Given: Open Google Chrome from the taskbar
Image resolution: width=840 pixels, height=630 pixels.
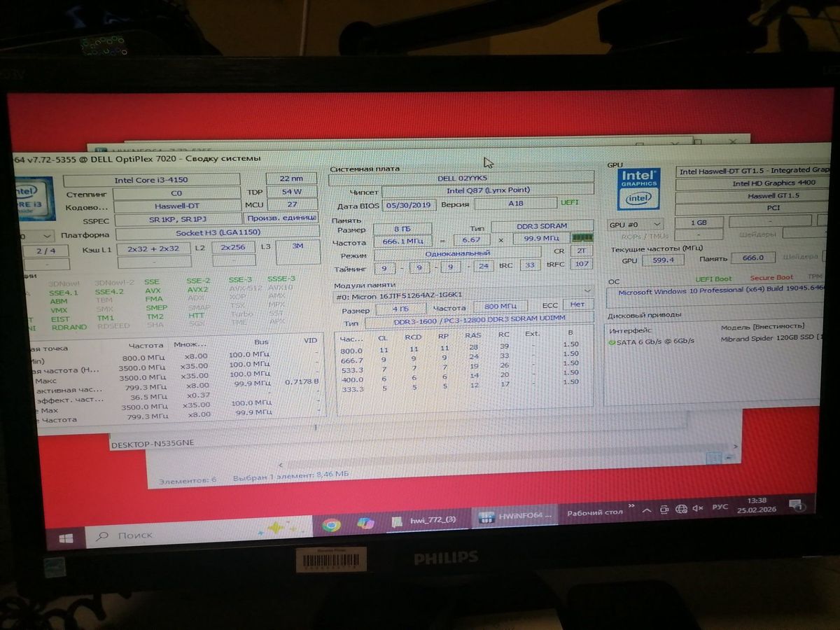Looking at the screenshot, I should click(x=331, y=525).
